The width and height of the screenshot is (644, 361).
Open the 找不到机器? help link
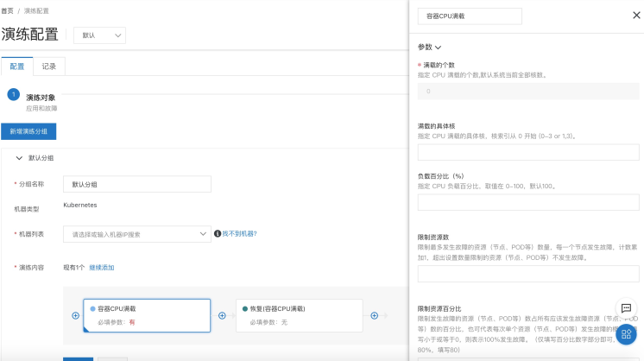coord(239,234)
